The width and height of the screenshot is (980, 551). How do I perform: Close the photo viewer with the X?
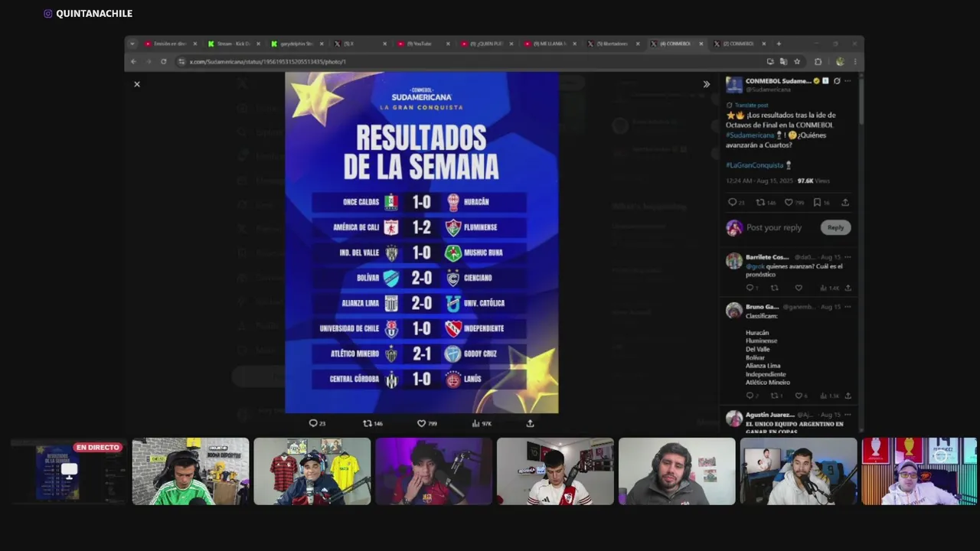137,84
